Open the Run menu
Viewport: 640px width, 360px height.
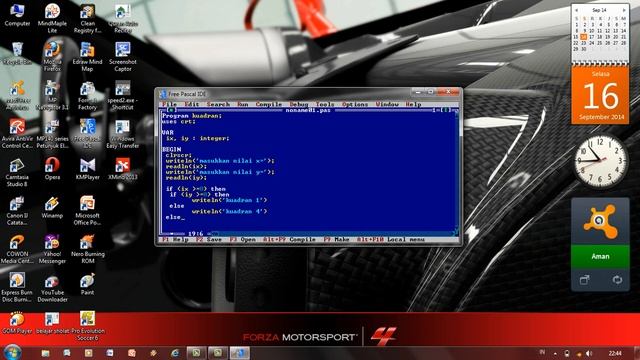242,104
